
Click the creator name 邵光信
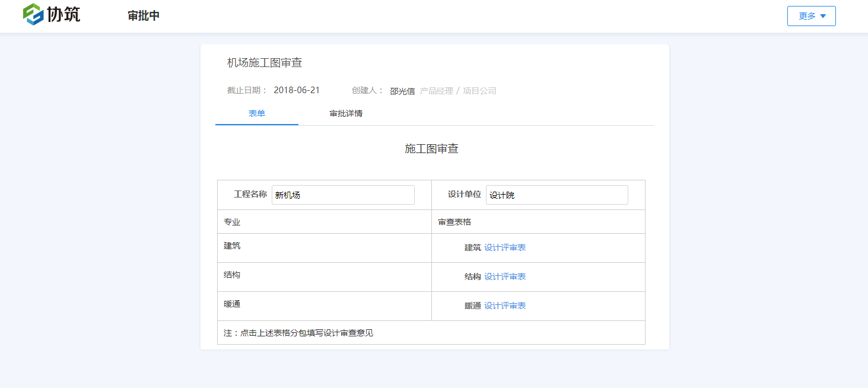(x=402, y=90)
